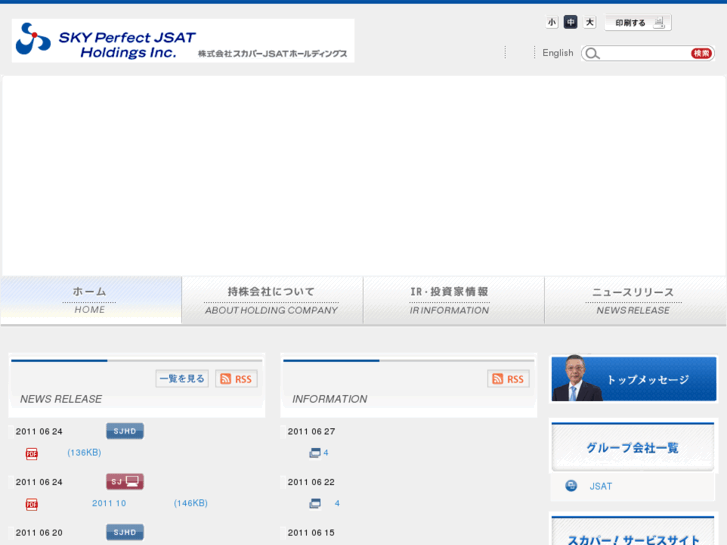727x545 pixels.
Task: Set large font size (大)
Action: [589, 22]
